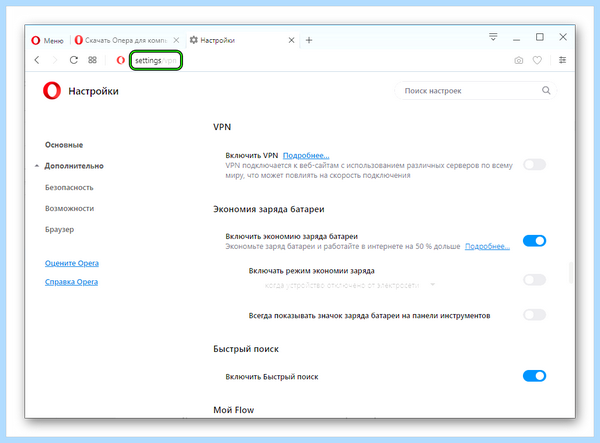Open a new tab with plus icon
The height and width of the screenshot is (443, 600).
pos(309,40)
